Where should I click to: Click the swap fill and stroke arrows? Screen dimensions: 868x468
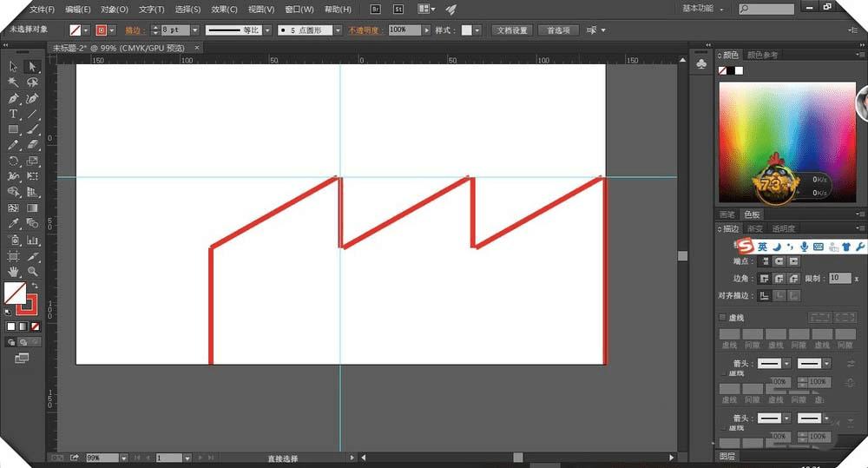35,286
